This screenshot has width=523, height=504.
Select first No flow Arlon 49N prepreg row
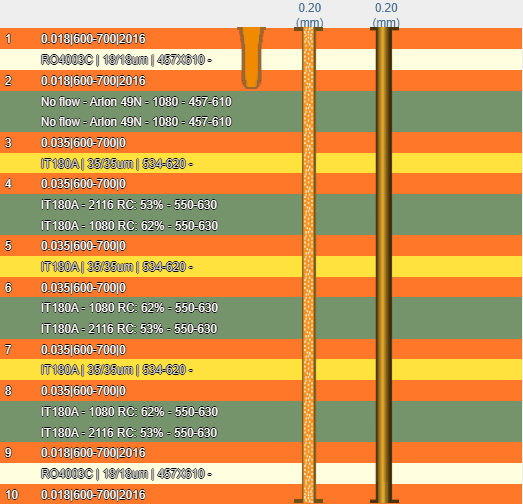[x=261, y=101]
